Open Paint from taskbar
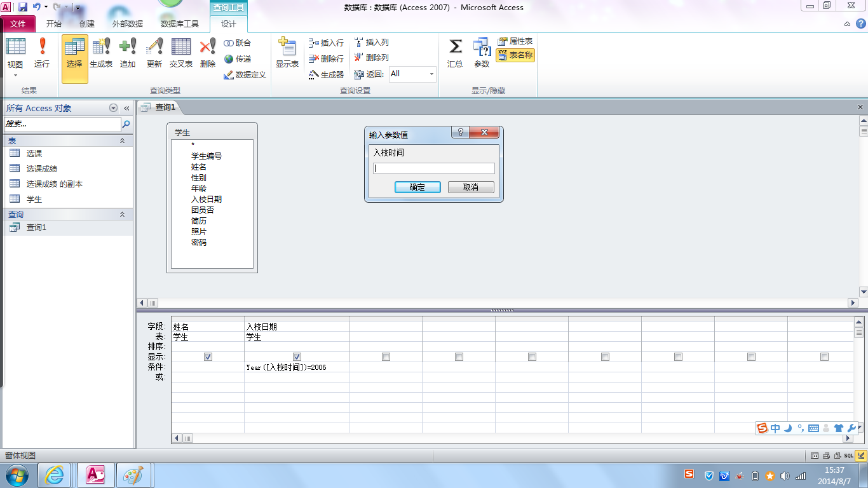The width and height of the screenshot is (868, 488). [x=133, y=475]
